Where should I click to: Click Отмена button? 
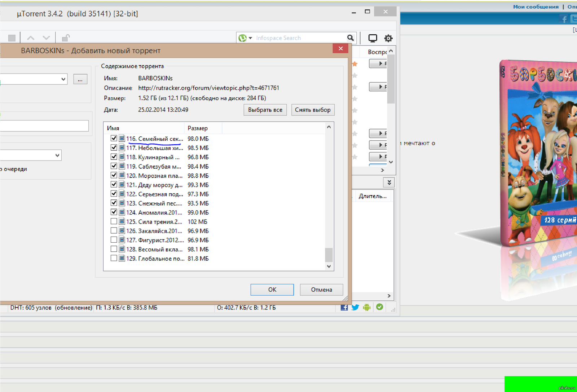pos(321,290)
